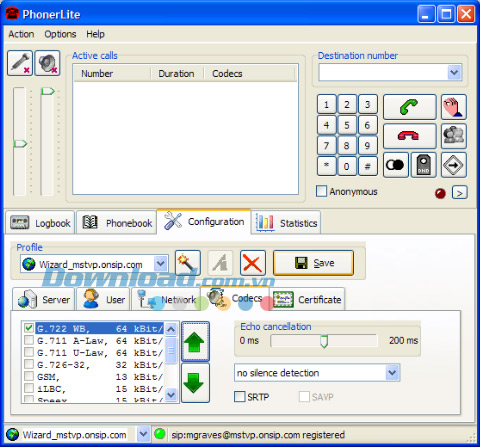Image resolution: width=480 pixels, height=447 pixels.
Task: Switch to the Statistics tab
Action: [286, 223]
